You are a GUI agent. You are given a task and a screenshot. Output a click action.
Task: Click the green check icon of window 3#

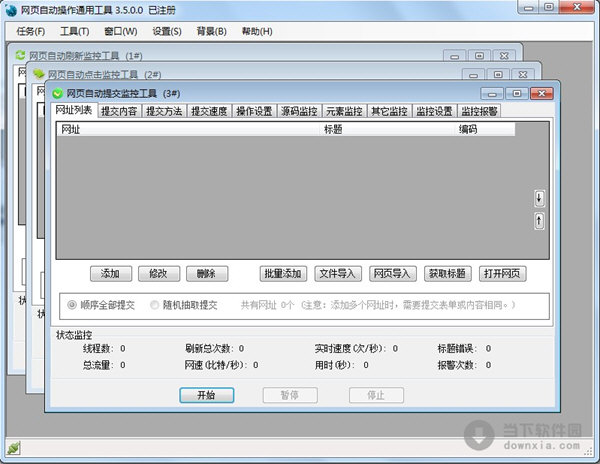point(57,93)
